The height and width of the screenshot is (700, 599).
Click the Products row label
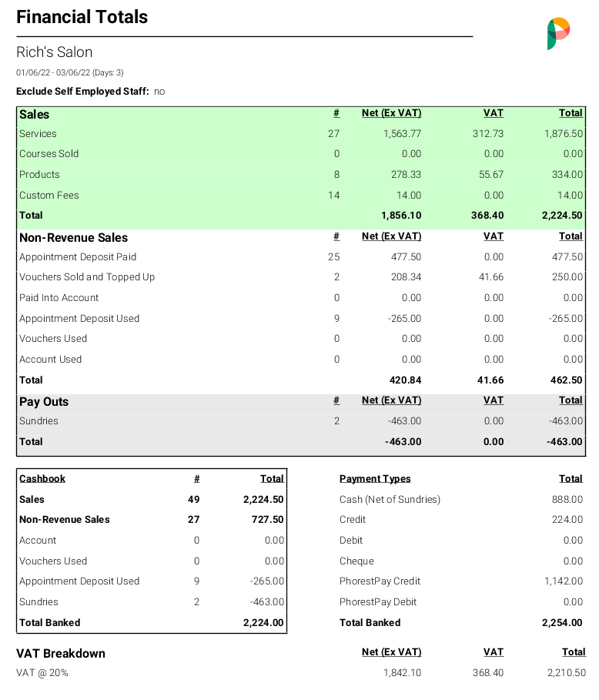[39, 175]
